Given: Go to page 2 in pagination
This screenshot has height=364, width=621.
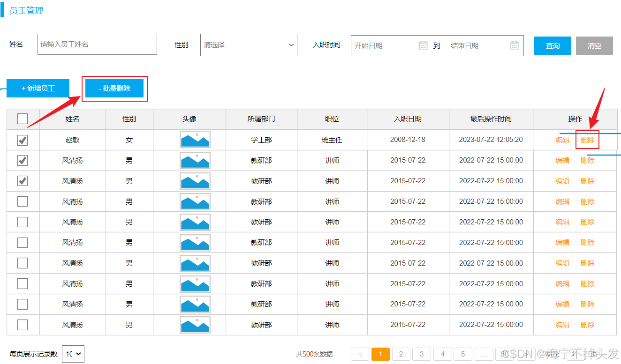Looking at the screenshot, I should [401, 354].
